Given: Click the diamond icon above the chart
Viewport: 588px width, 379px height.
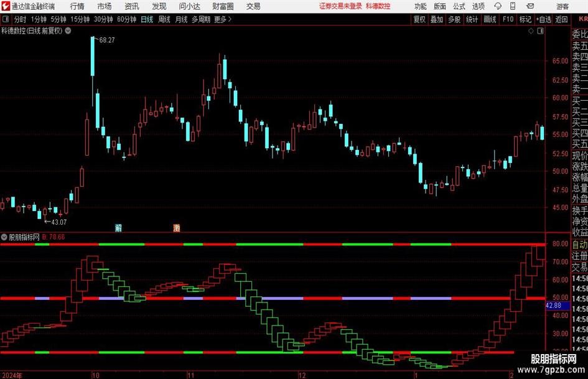Looking at the screenshot, I should (x=531, y=31).
